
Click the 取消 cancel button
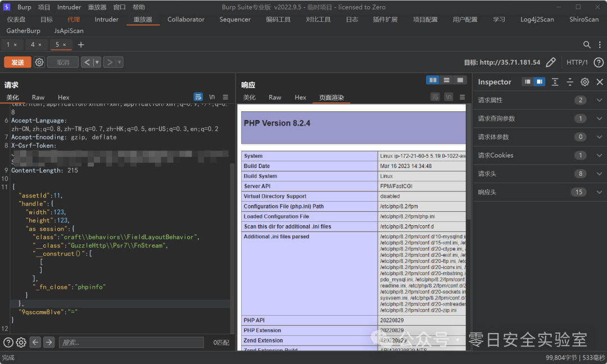click(x=63, y=62)
